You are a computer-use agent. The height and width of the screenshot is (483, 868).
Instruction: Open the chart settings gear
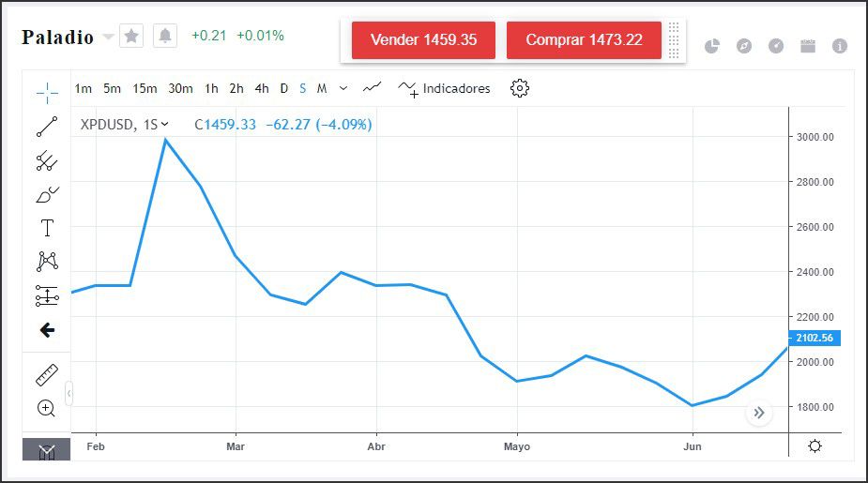520,88
